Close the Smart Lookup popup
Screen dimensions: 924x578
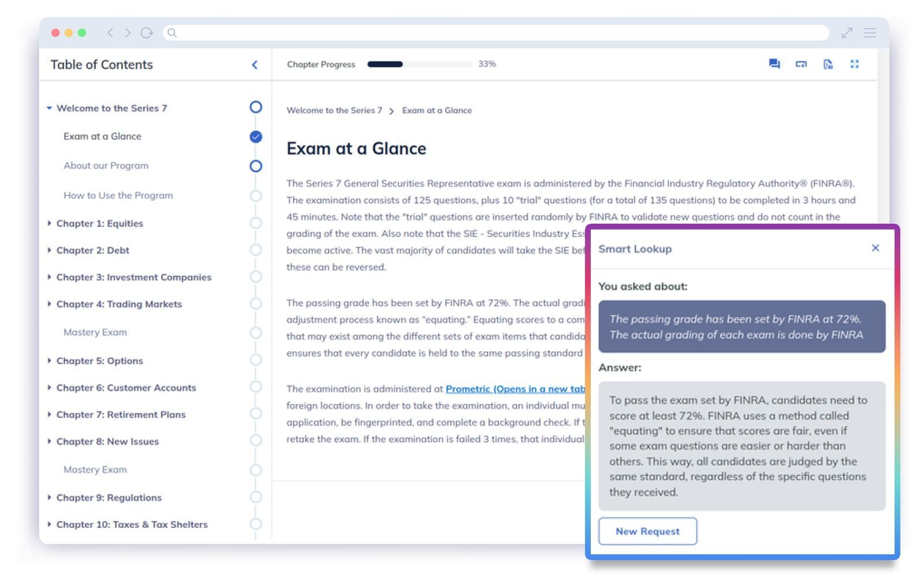tap(875, 248)
